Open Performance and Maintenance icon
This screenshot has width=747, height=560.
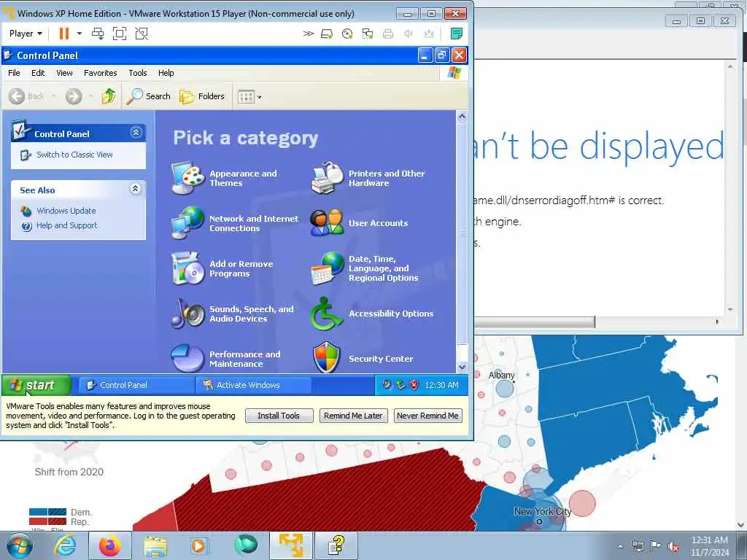(187, 358)
